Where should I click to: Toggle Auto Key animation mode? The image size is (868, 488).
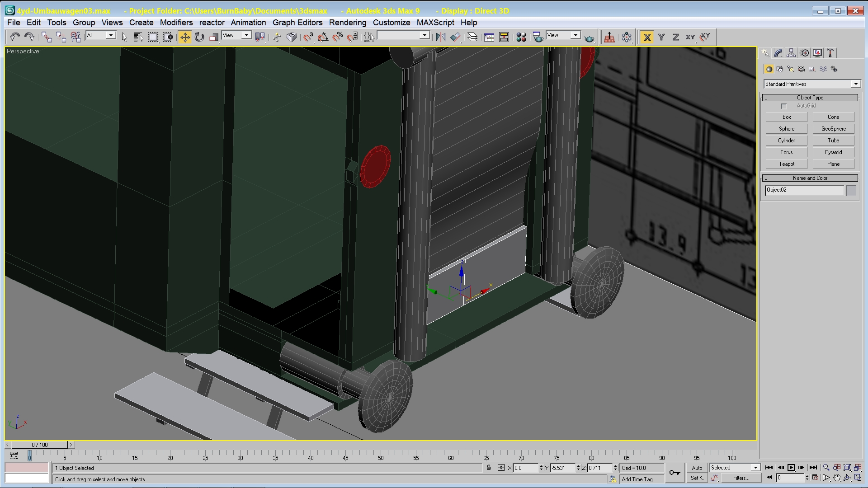coord(697,468)
